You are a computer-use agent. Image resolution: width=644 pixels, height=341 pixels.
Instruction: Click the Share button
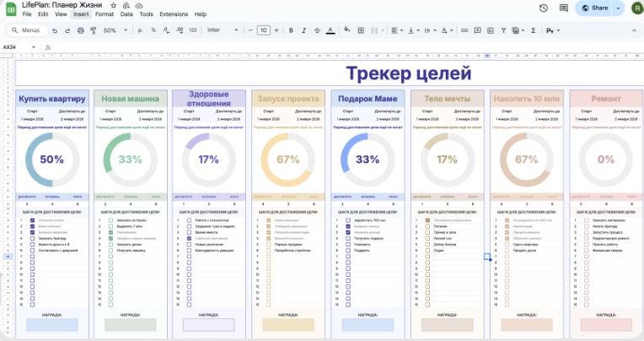(x=595, y=8)
